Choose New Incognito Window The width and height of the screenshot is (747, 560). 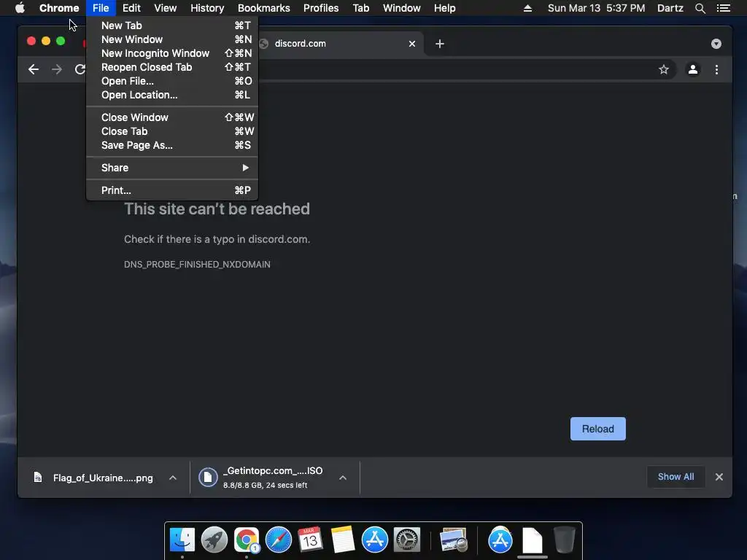coord(172,53)
